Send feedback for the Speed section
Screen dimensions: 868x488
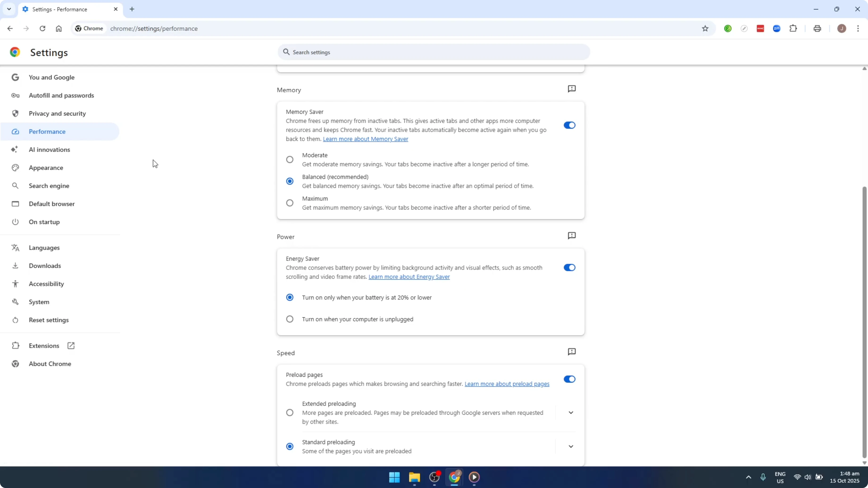[x=572, y=352]
